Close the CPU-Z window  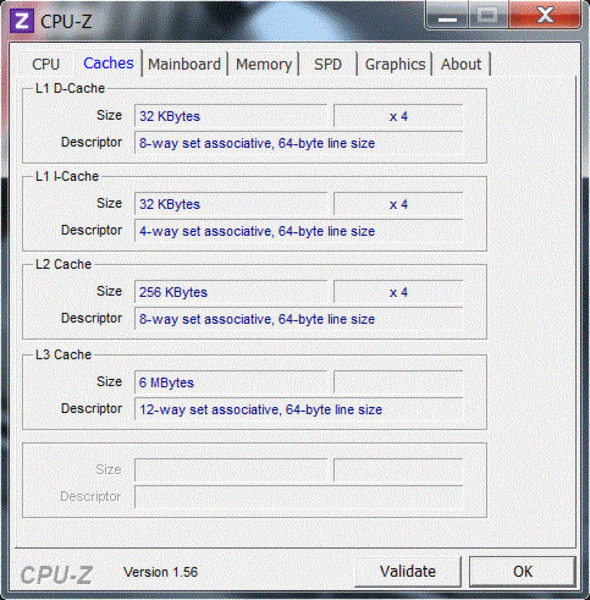tap(545, 15)
